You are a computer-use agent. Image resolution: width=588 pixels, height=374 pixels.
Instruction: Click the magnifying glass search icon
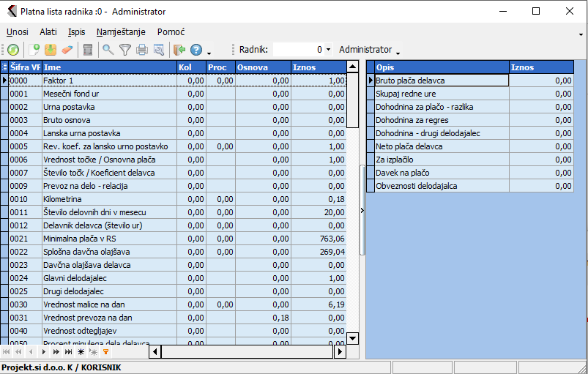click(108, 50)
